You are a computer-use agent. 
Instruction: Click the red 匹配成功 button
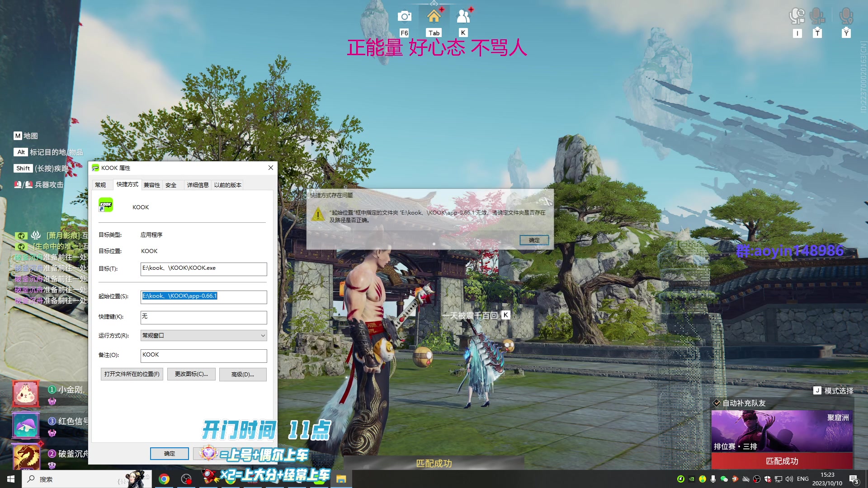782,461
